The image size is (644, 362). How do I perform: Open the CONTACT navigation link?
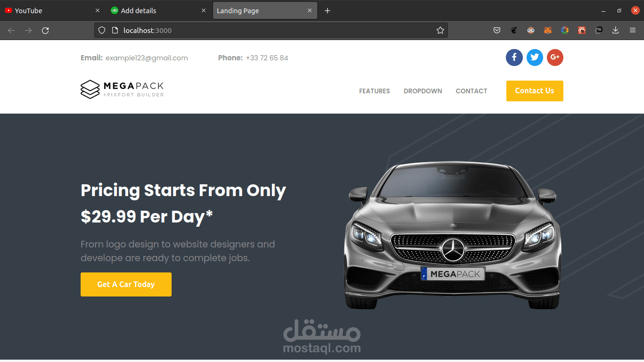[x=471, y=91]
